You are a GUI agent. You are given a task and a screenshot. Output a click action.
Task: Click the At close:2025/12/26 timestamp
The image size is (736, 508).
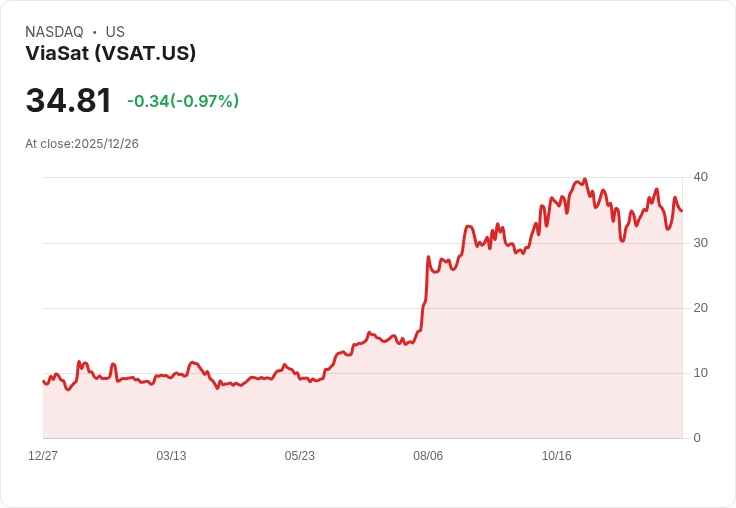point(82,144)
